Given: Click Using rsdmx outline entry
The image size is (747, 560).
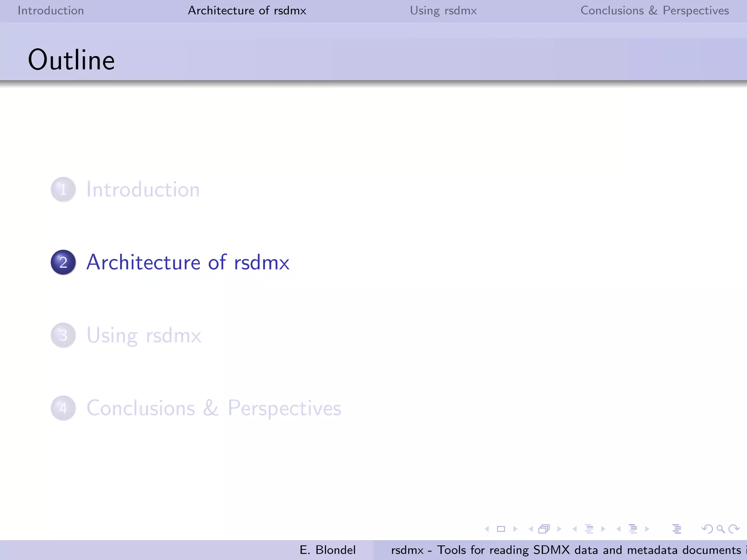Looking at the screenshot, I should [x=144, y=335].
